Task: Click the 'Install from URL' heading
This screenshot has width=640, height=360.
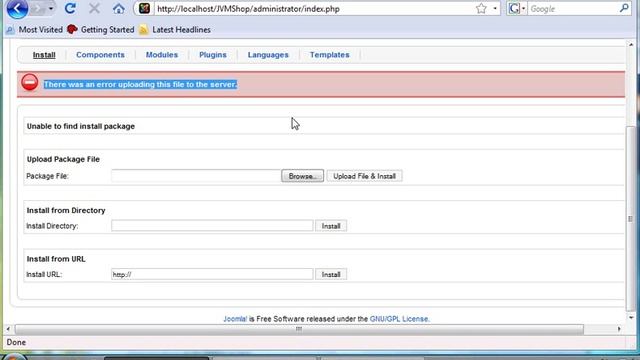Action: pos(56,259)
